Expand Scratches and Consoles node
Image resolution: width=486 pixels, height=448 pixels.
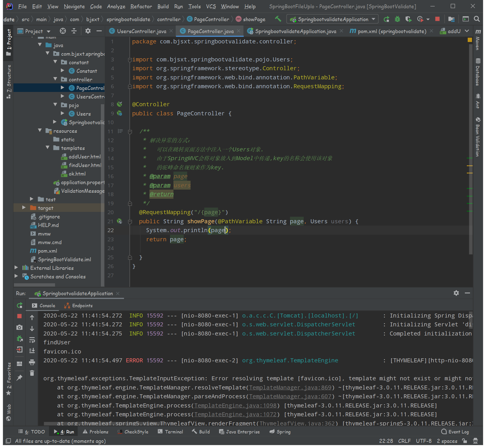click(16, 276)
